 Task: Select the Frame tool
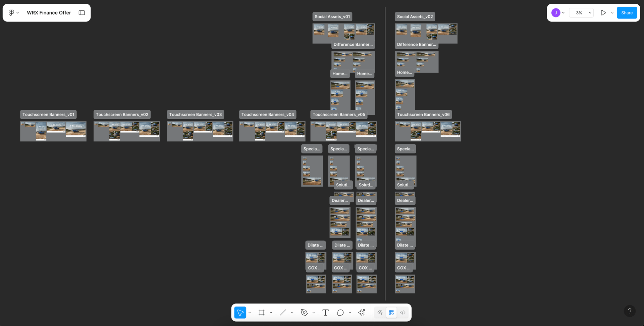tap(262, 313)
